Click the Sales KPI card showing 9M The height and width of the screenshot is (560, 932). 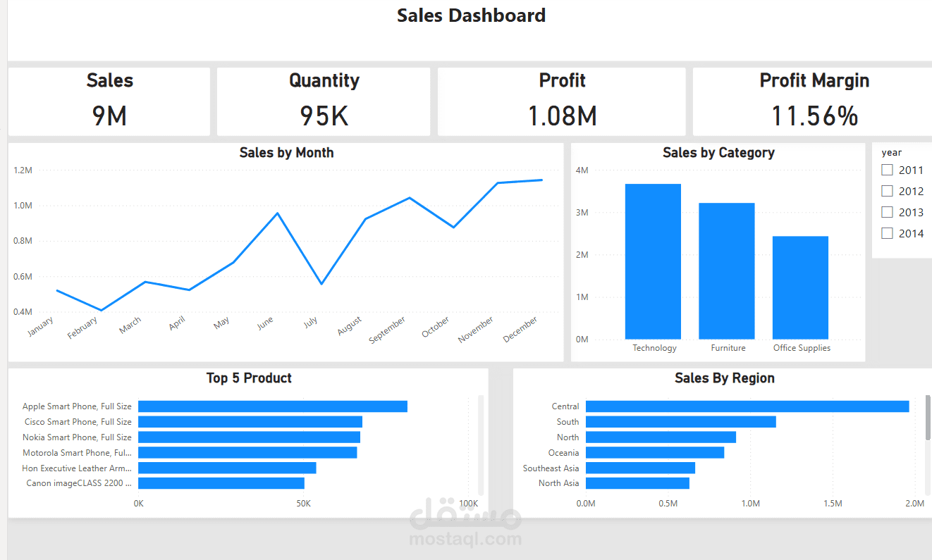(x=109, y=101)
